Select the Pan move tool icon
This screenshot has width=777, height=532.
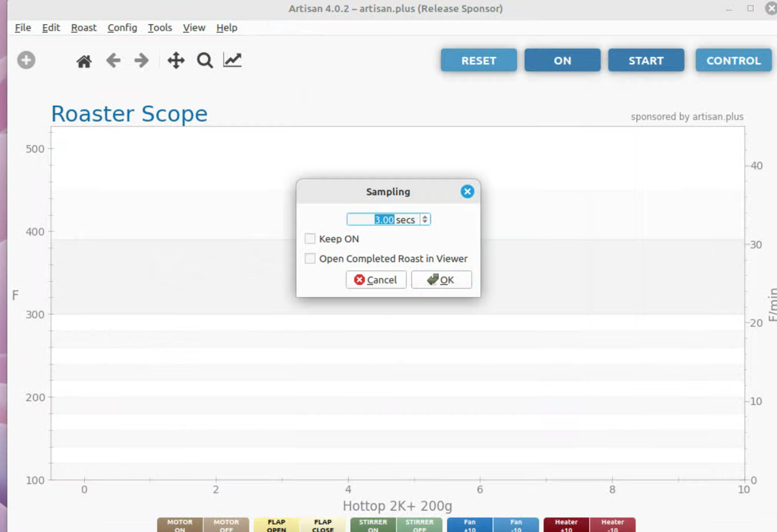coord(176,61)
